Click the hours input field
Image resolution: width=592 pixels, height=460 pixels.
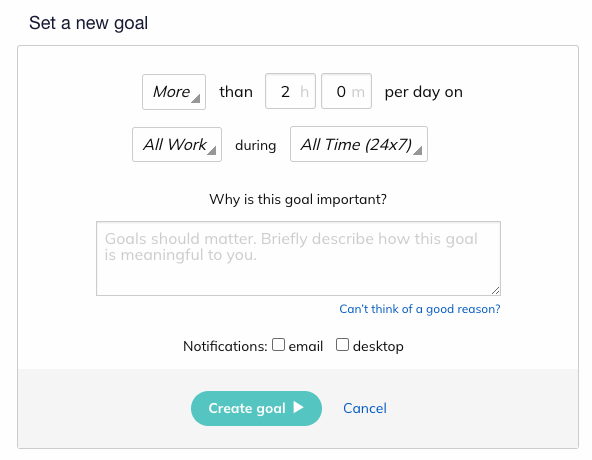click(x=290, y=91)
